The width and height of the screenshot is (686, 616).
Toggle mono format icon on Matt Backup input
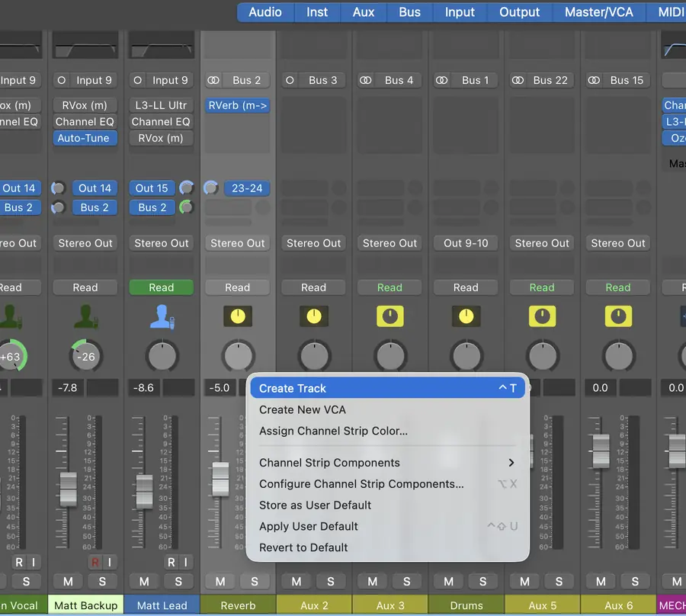tap(61, 81)
